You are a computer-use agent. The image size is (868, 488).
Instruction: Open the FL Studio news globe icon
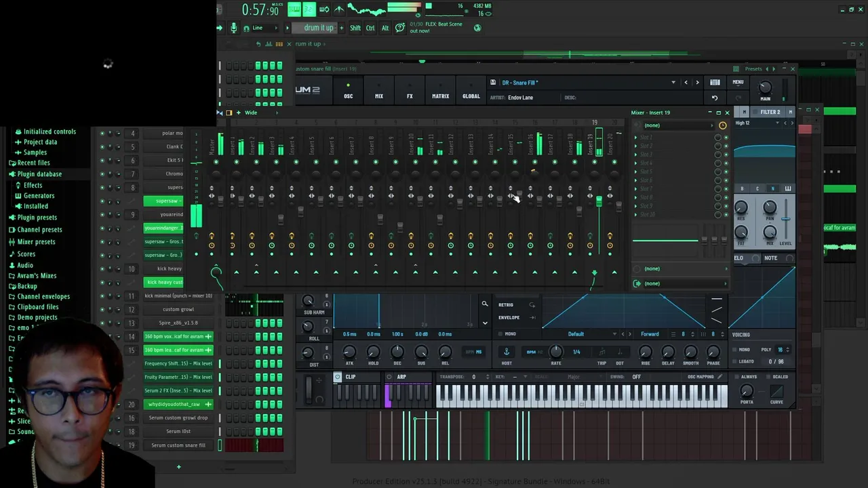(477, 28)
